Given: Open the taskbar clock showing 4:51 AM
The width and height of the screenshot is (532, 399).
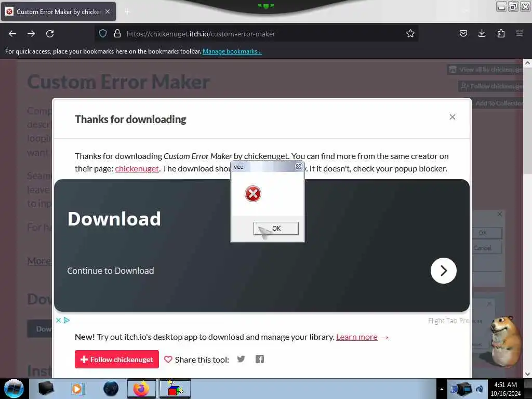Looking at the screenshot, I should 506,389.
